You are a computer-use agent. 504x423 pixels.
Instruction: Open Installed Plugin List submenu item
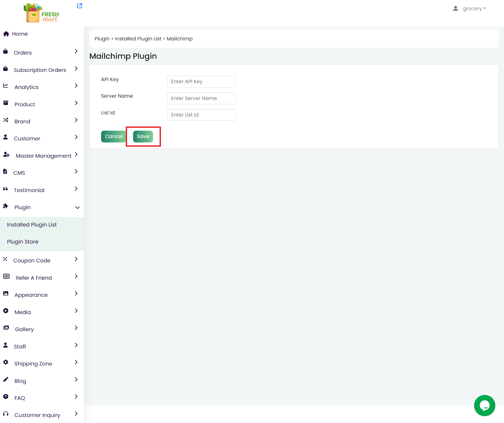[32, 225]
